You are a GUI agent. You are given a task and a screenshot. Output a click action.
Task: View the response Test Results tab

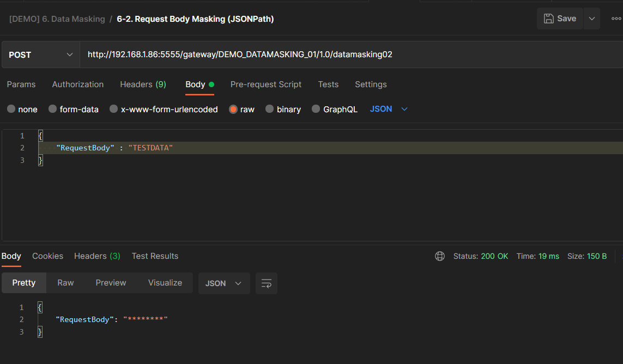(x=155, y=256)
